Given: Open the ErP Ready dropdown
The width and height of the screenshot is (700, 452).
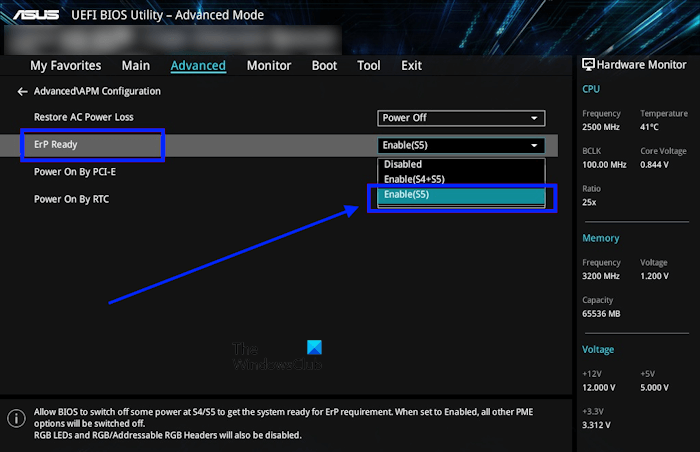Looking at the screenshot, I should pyautogui.click(x=461, y=145).
